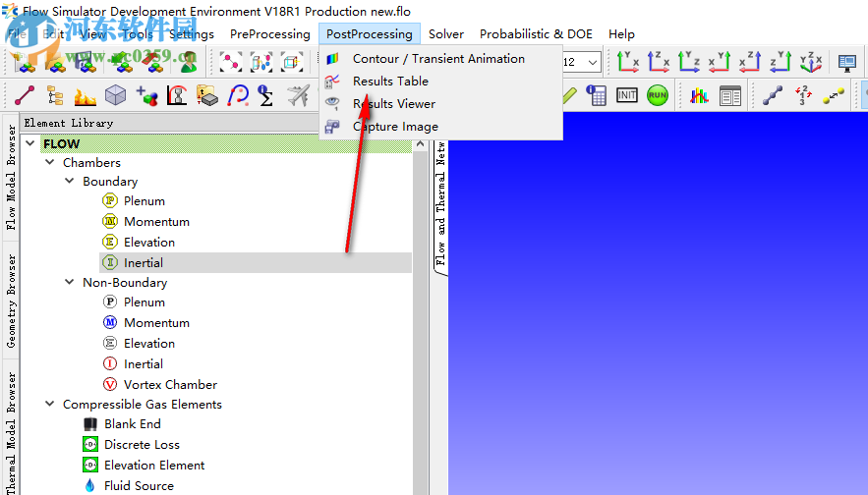Select the Flow and Thermal Network tab
Viewport: 868px width, 495px height.
pyautogui.click(x=440, y=203)
